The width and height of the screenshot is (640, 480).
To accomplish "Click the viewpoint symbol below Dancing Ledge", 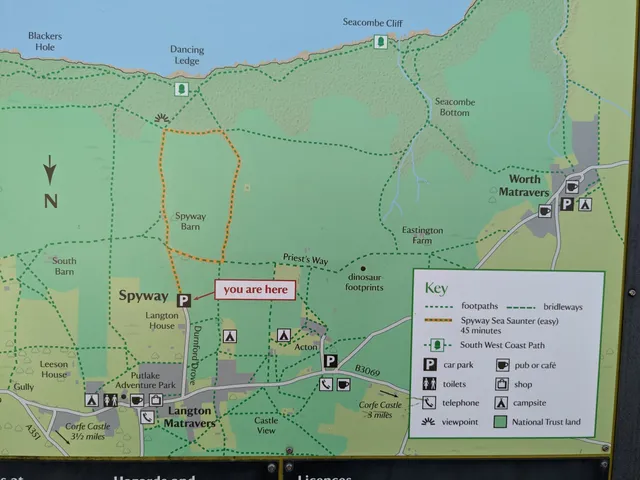I will (x=161, y=119).
